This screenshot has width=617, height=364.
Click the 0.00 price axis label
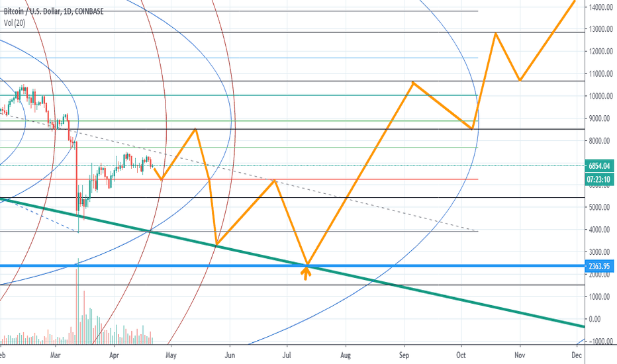coord(596,319)
